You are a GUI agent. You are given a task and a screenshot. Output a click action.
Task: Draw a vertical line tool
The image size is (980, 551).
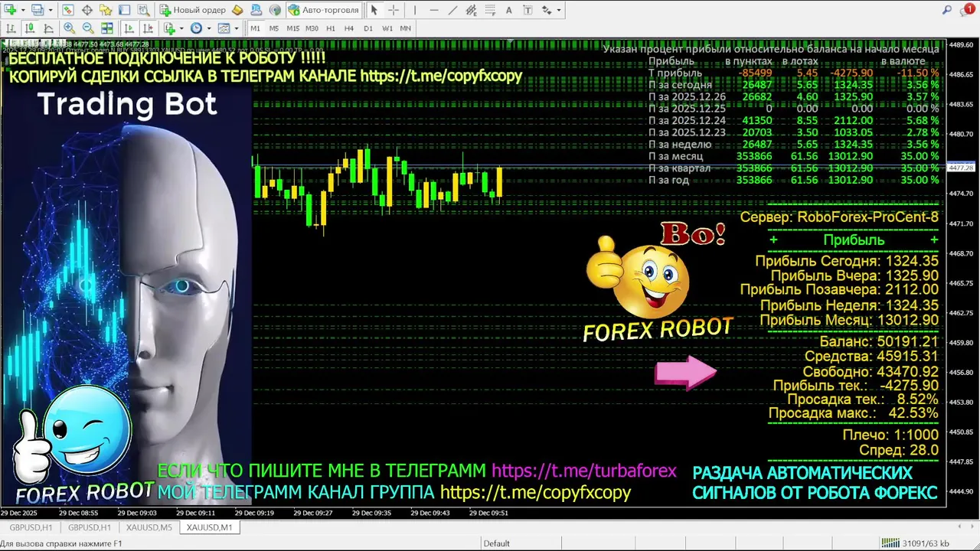point(415,10)
